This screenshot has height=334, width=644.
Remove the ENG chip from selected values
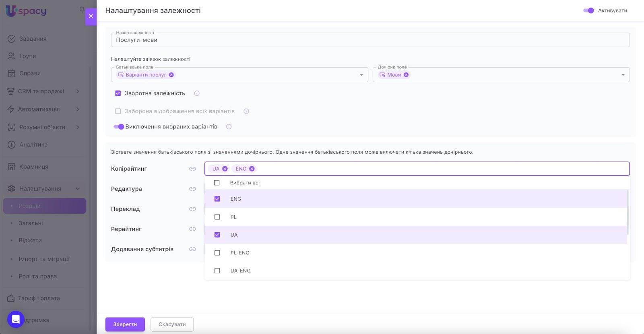point(252,169)
